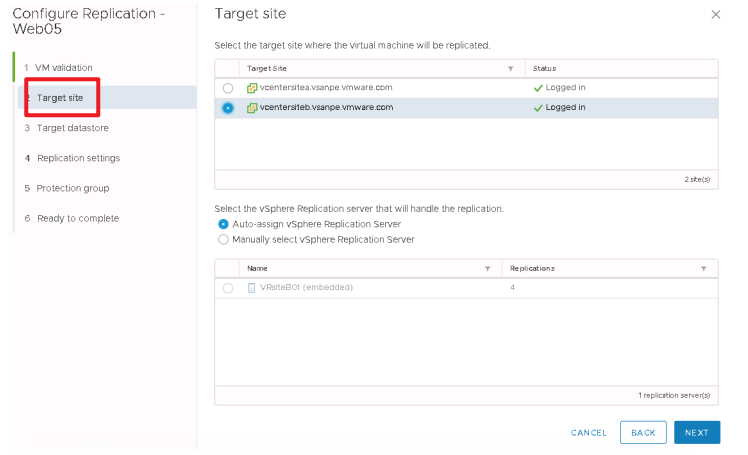Go to step 3 Target datastore
The width and height of the screenshot is (748, 455).
(x=67, y=128)
